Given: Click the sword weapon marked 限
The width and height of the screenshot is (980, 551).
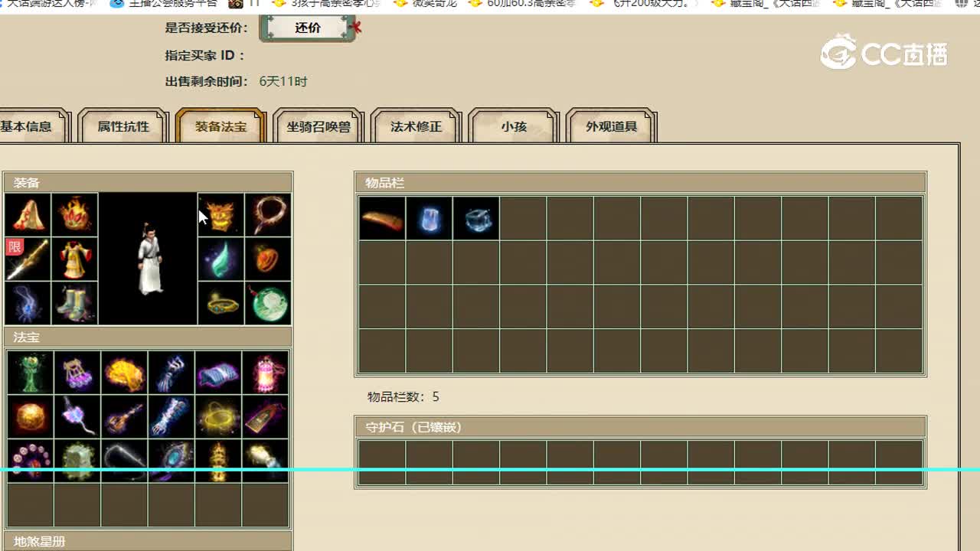Looking at the screenshot, I should coord(28,259).
